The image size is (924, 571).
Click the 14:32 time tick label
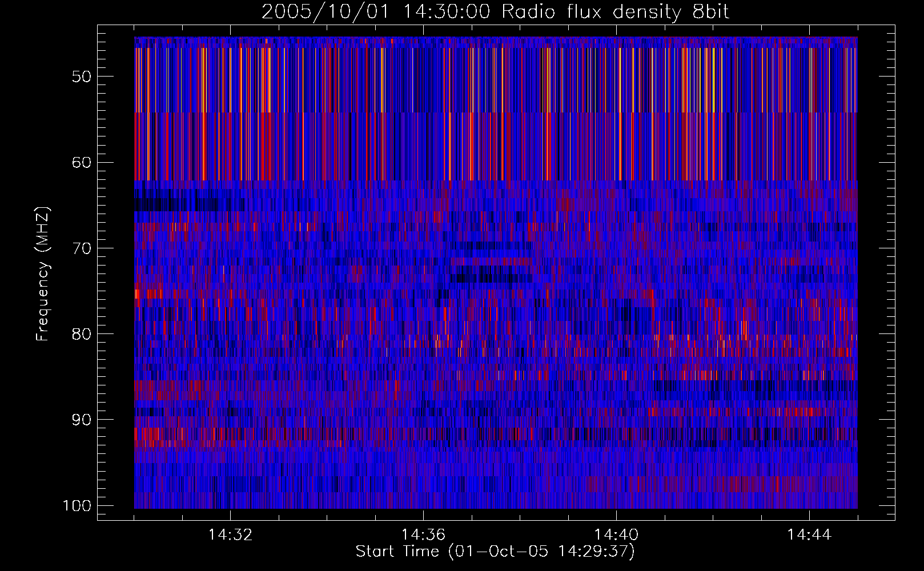231,535
